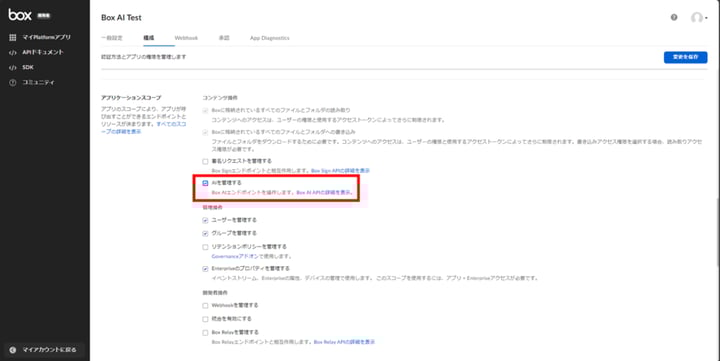
Task: Click the back arrow icon beside マイアカウントに戻る
Action: click(13, 350)
